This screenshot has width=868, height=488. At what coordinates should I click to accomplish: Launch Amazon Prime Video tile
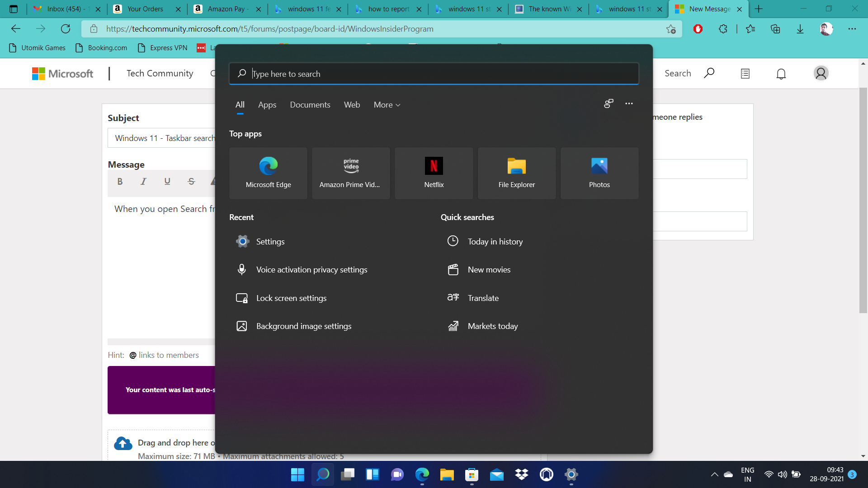coord(351,173)
